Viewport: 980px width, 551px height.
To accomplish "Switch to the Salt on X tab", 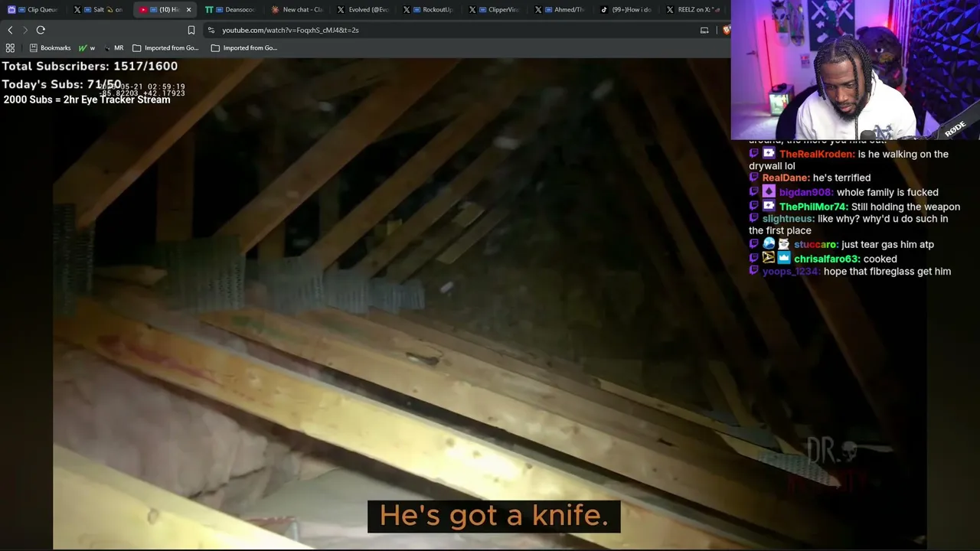I will 100,10.
